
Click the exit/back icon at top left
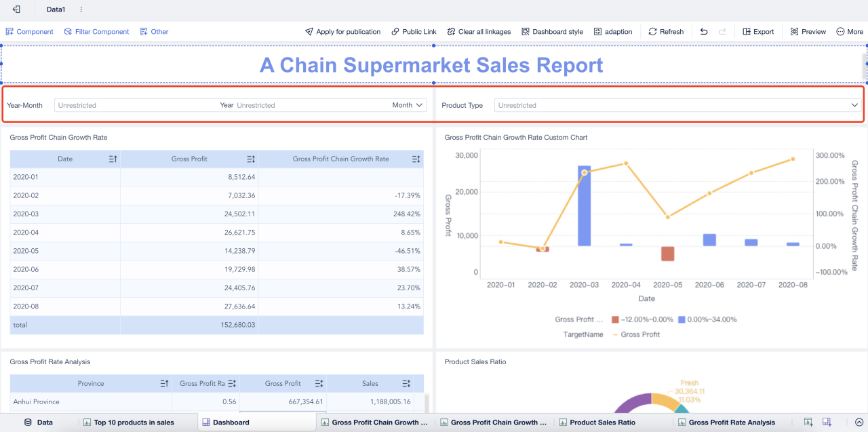(16, 9)
